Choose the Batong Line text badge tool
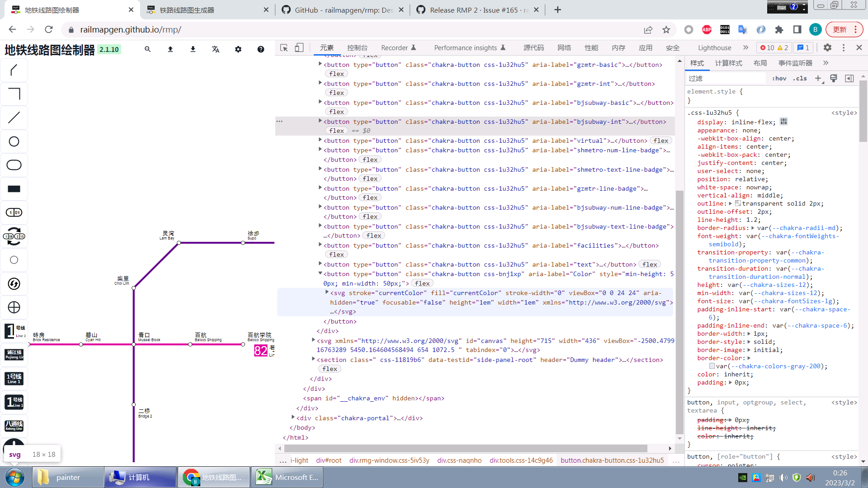 [x=14, y=426]
